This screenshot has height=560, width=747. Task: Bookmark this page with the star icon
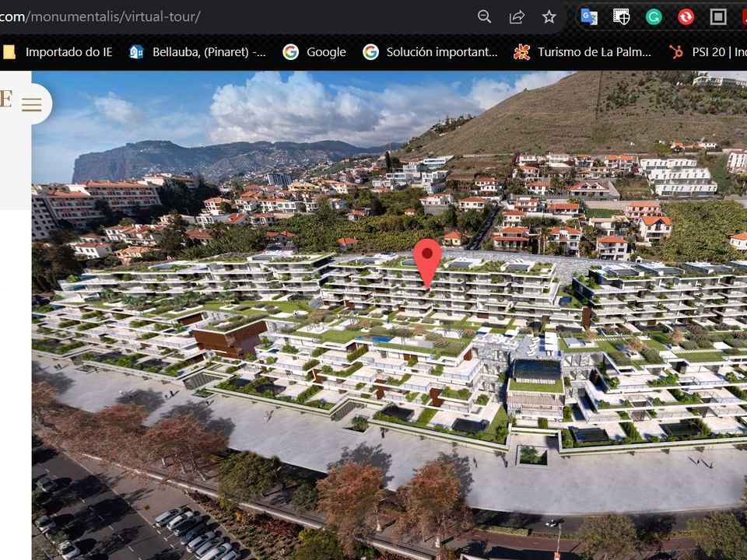549,16
